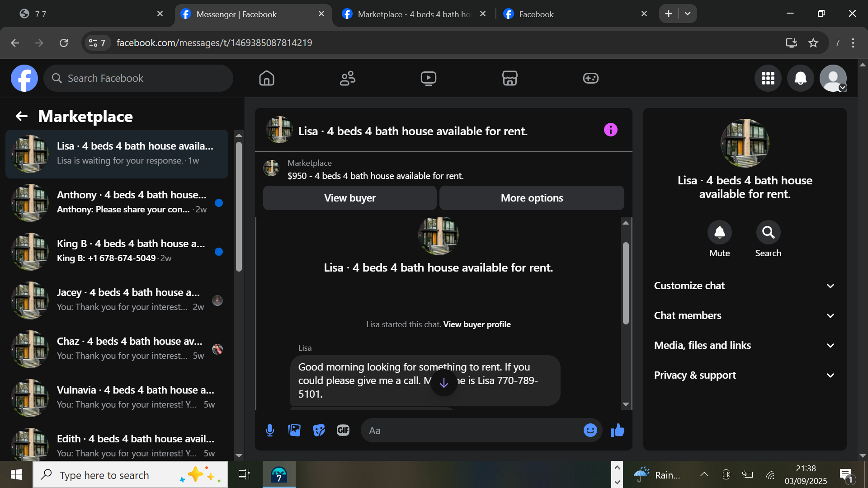Expand Media, files and links section
This screenshot has width=868, height=488.
[x=744, y=345]
